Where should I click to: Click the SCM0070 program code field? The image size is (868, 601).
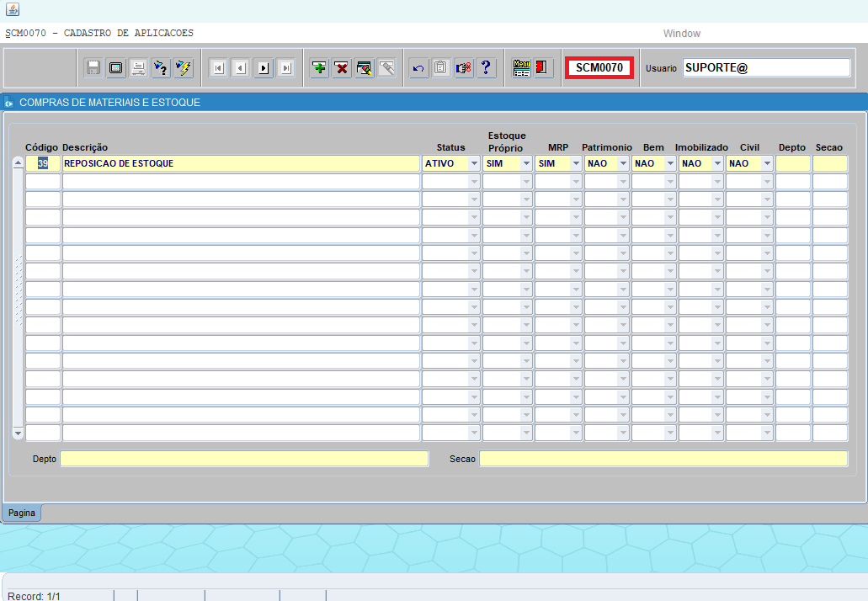(x=599, y=67)
